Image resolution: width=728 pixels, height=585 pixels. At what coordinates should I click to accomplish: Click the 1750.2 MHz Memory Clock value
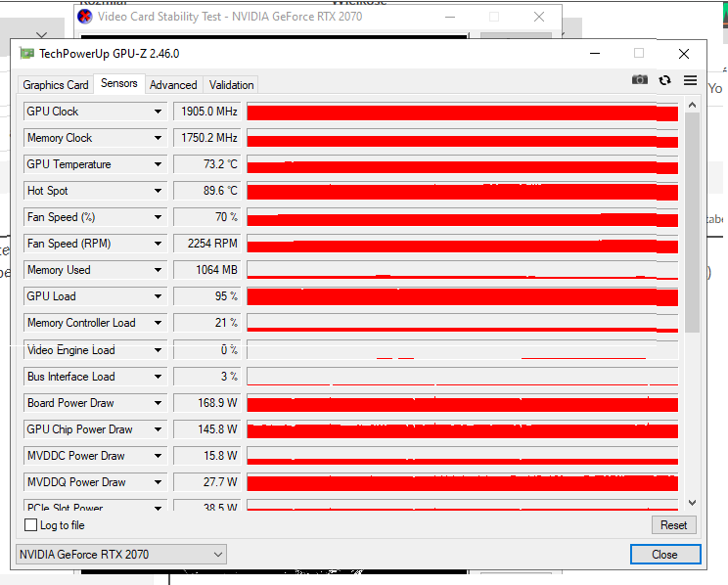coord(207,138)
